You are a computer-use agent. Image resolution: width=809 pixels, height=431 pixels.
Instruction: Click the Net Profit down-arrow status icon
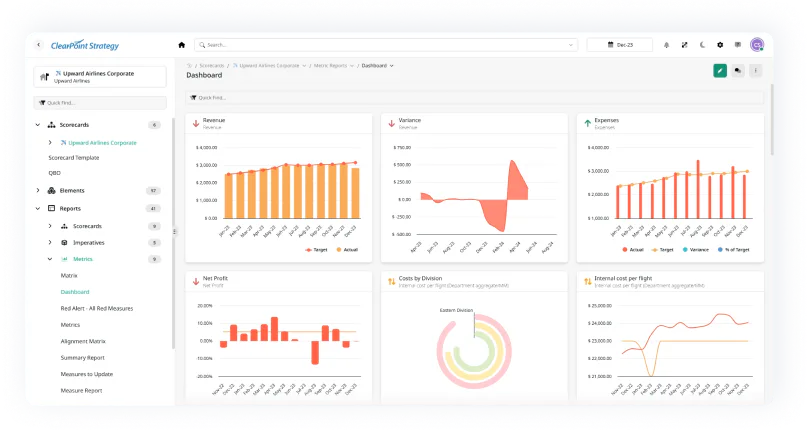click(x=196, y=281)
